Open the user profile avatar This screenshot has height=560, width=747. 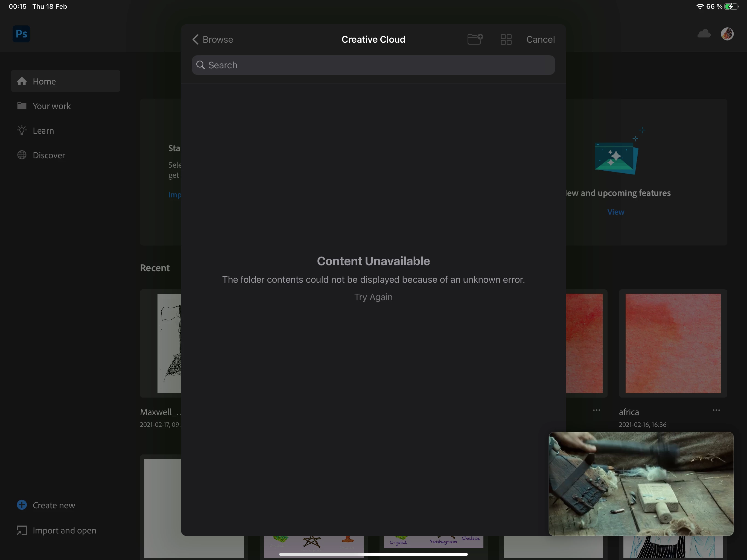[x=727, y=34]
